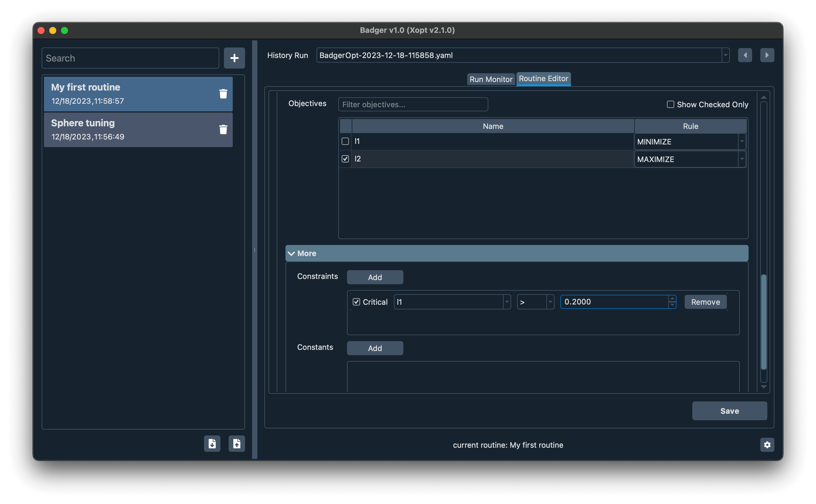Toggle the Critical constraint checkbox
This screenshot has height=504, width=816.
(357, 302)
